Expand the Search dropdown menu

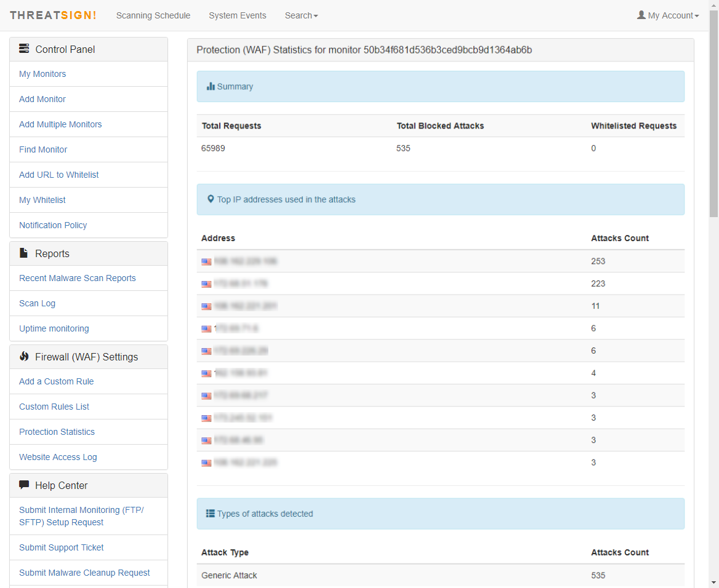(301, 15)
